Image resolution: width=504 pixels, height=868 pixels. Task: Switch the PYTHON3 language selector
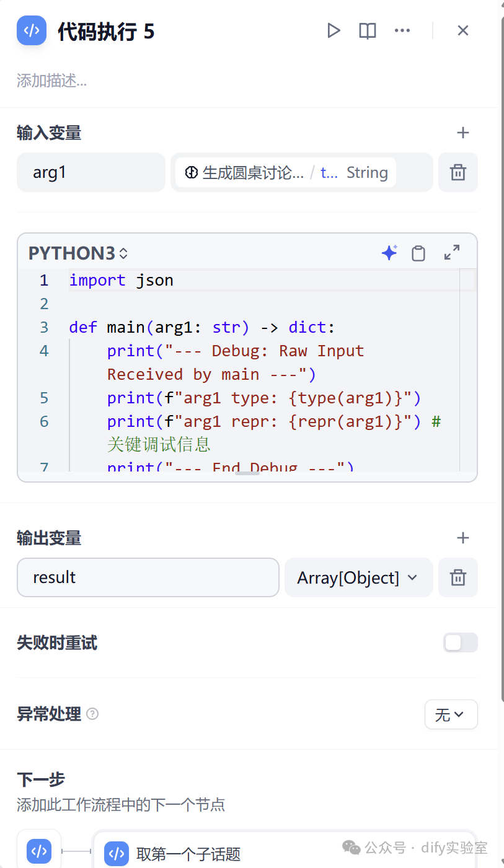click(78, 253)
